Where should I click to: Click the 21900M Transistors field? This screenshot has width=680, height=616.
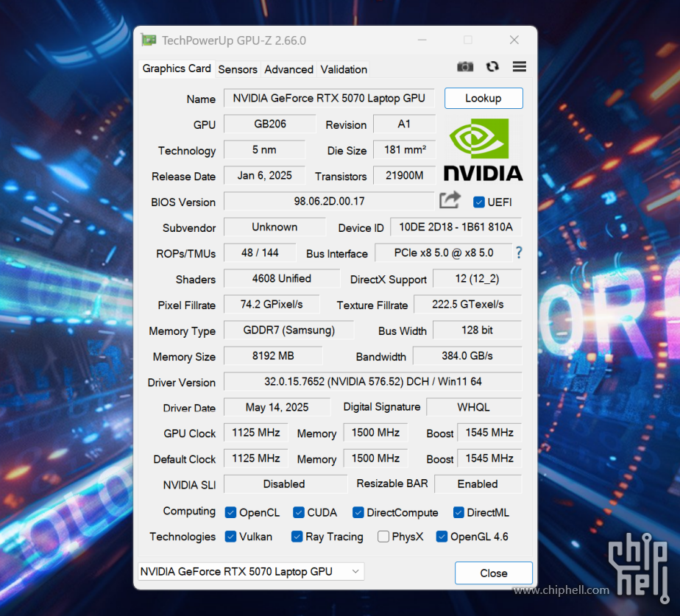(404, 175)
